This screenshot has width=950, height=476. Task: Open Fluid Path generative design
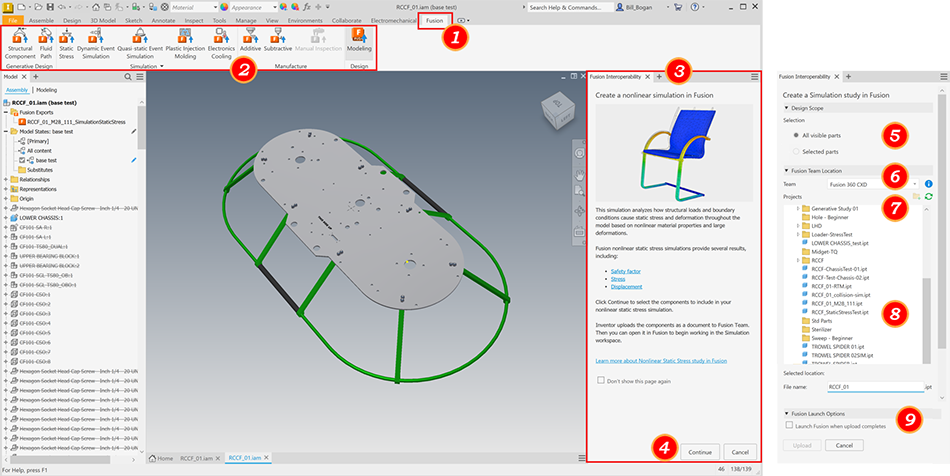click(x=46, y=43)
